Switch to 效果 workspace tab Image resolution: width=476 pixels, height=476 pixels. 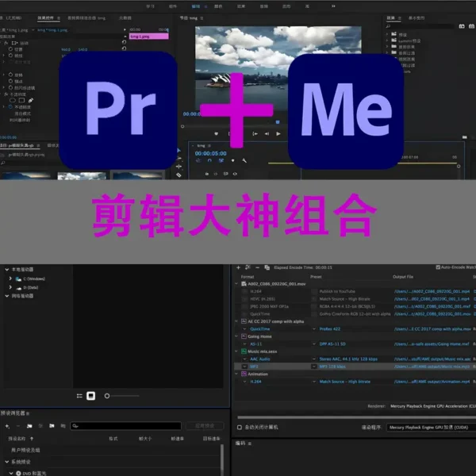tap(241, 6)
